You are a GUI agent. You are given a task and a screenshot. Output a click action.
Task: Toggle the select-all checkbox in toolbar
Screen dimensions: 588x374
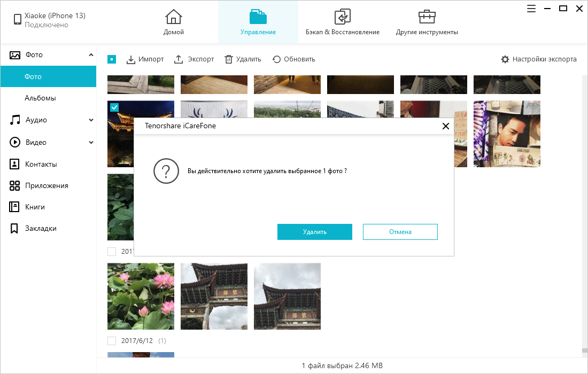coord(112,59)
